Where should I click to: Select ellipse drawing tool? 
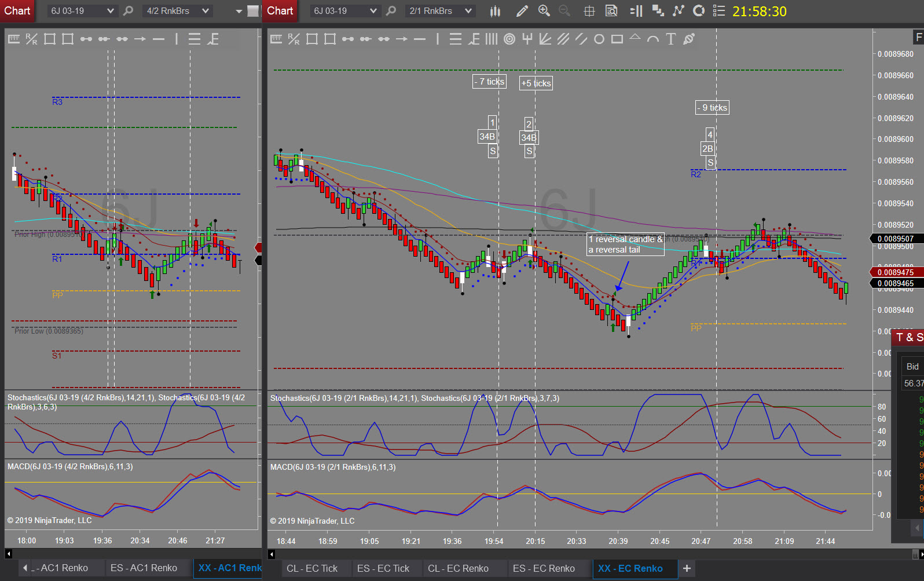(x=599, y=39)
